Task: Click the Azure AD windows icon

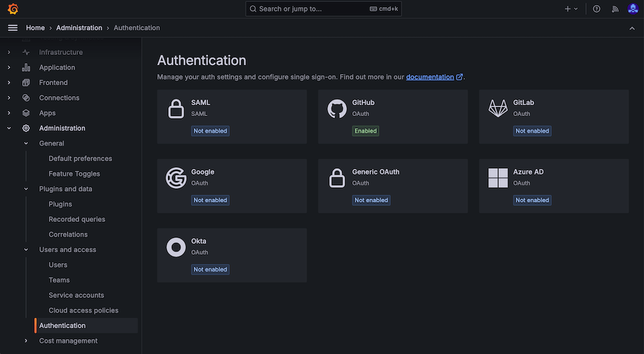Action: point(498,178)
